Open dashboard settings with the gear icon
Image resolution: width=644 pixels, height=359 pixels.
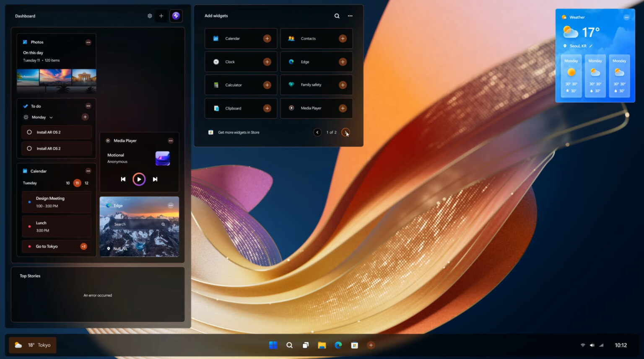click(150, 15)
